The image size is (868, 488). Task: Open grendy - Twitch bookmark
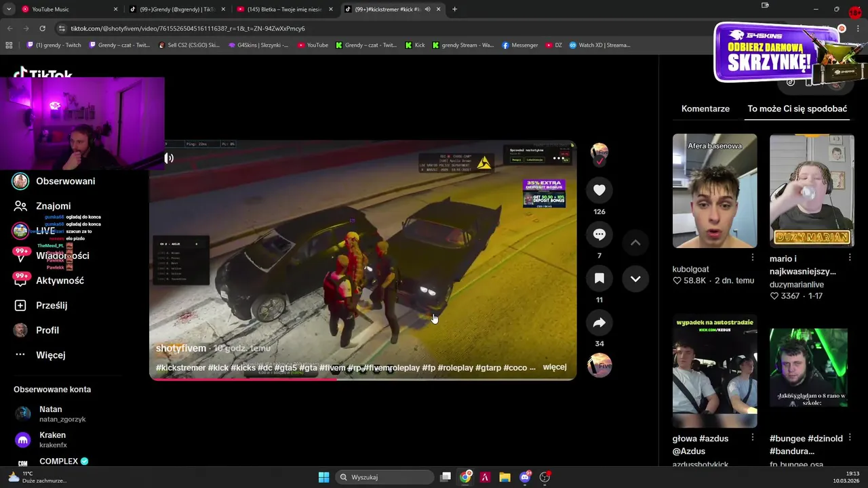(54, 45)
